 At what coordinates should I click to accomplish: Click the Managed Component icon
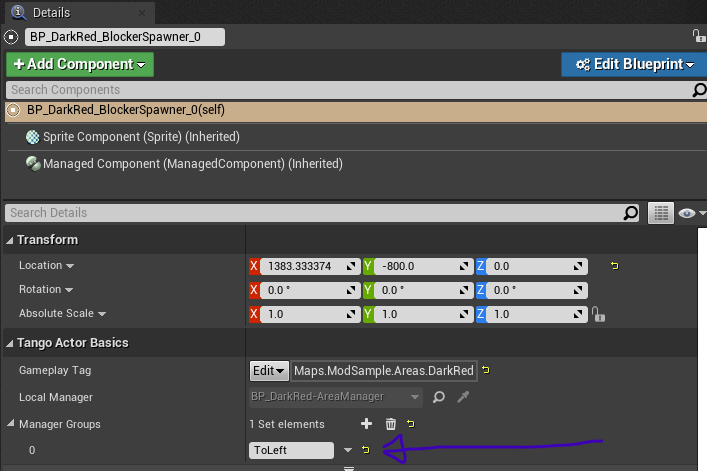33,164
